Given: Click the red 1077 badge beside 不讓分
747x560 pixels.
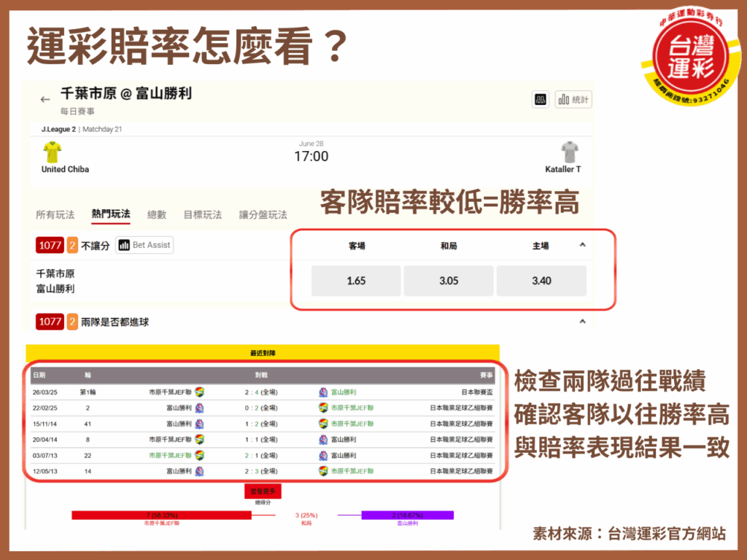Looking at the screenshot, I should (50, 245).
